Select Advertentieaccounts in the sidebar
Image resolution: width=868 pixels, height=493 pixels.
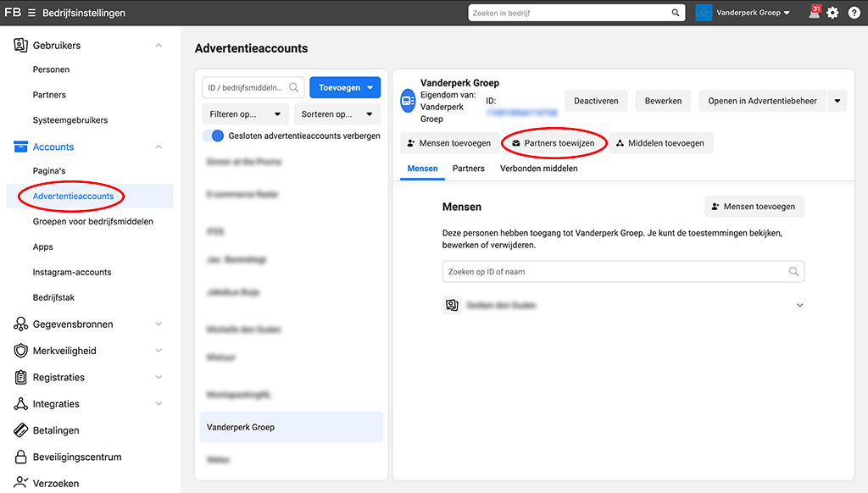tap(73, 197)
